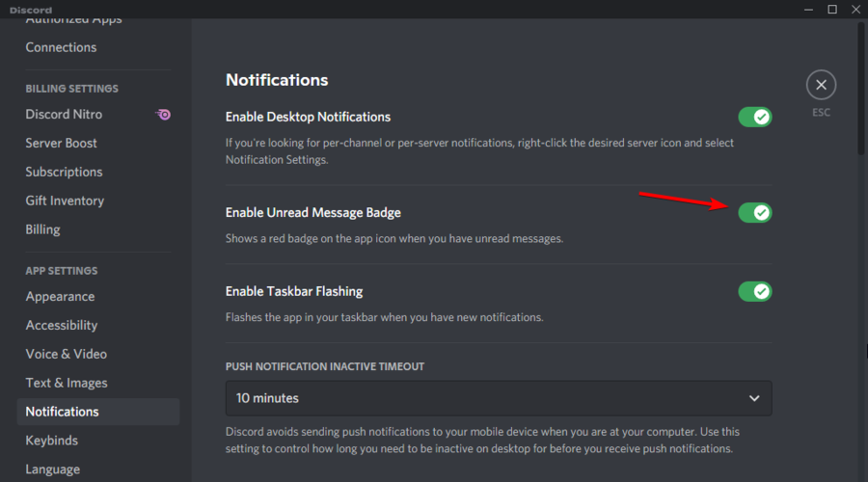Open Accessibility settings

62,326
